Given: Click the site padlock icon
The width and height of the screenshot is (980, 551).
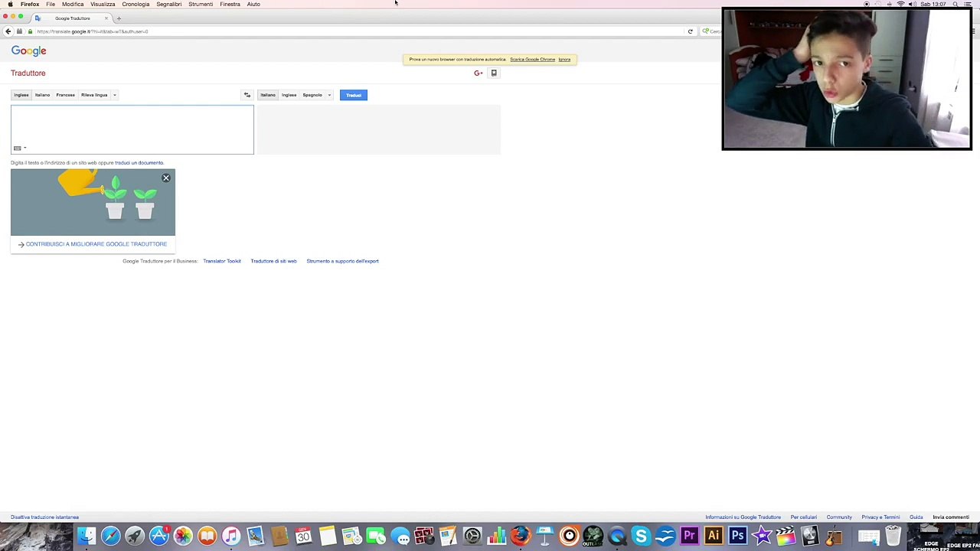Looking at the screenshot, I should pyautogui.click(x=30, y=31).
